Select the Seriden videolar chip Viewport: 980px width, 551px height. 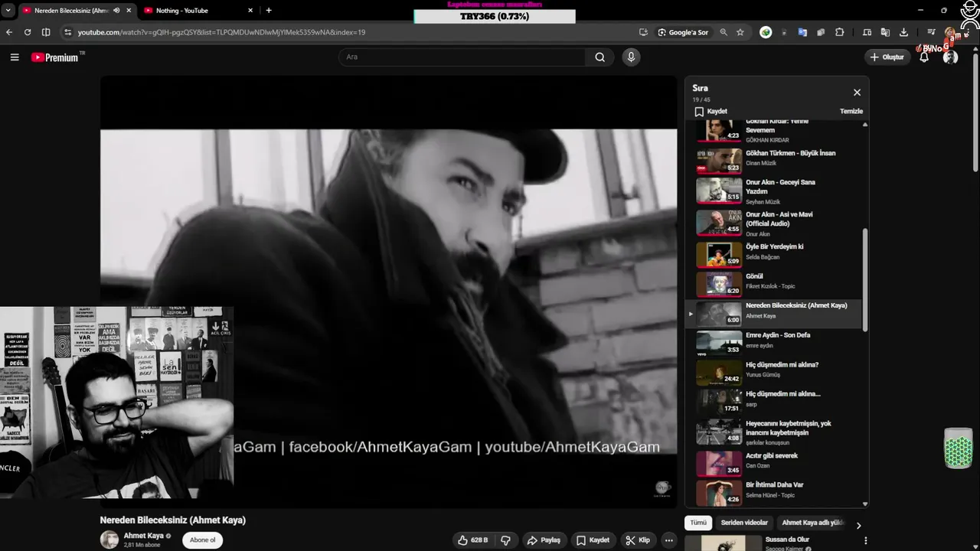(744, 523)
